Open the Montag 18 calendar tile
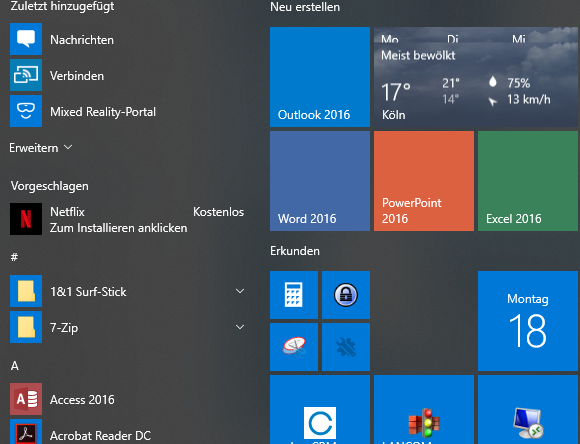The height and width of the screenshot is (444, 580). pyautogui.click(x=528, y=321)
